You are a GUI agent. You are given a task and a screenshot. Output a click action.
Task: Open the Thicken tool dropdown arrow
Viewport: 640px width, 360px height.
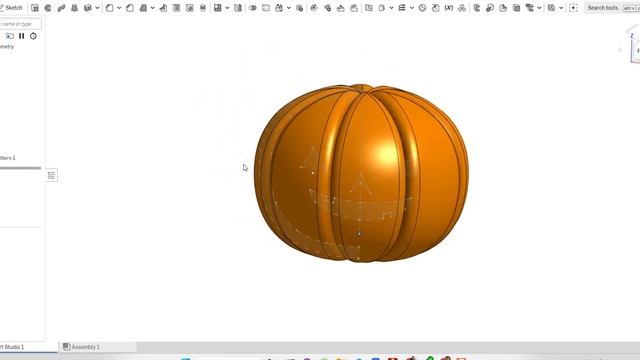tap(97, 8)
